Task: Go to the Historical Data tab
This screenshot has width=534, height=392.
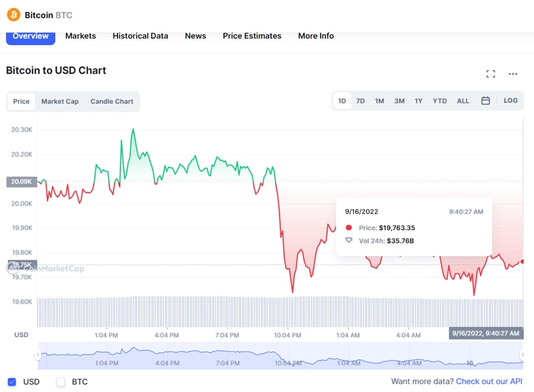Action: click(140, 36)
